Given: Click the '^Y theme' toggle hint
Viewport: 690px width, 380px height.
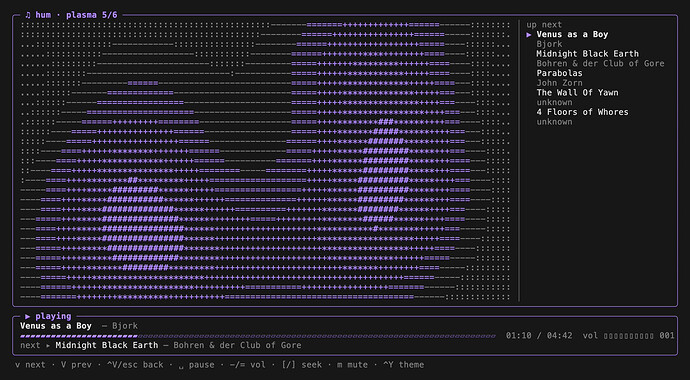Looking at the screenshot, I should pos(404,365).
